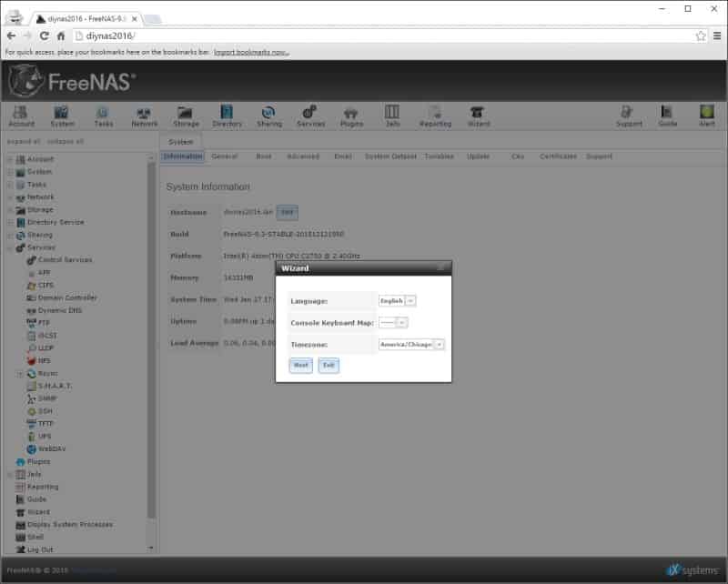Click the browser back arrow

pos(12,35)
